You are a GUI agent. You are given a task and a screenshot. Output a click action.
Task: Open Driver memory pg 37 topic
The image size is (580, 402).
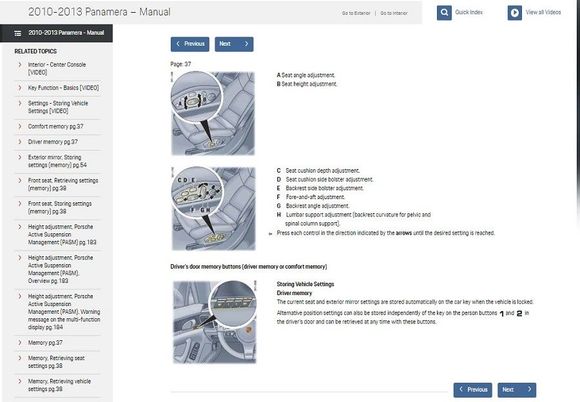(53, 142)
